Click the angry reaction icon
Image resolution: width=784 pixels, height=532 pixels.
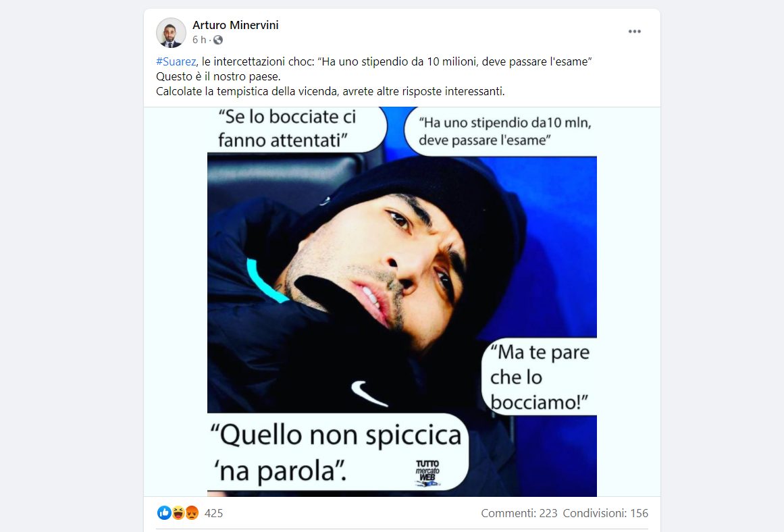[192, 512]
